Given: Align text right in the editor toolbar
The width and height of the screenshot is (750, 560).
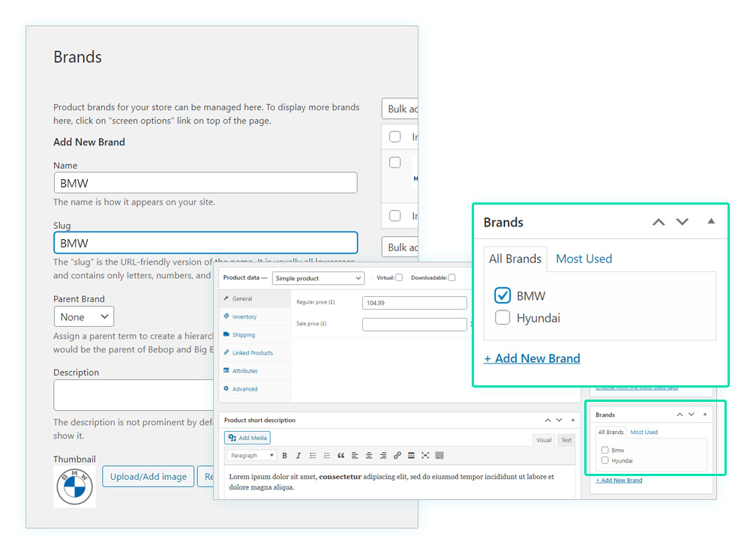Looking at the screenshot, I should [x=383, y=456].
